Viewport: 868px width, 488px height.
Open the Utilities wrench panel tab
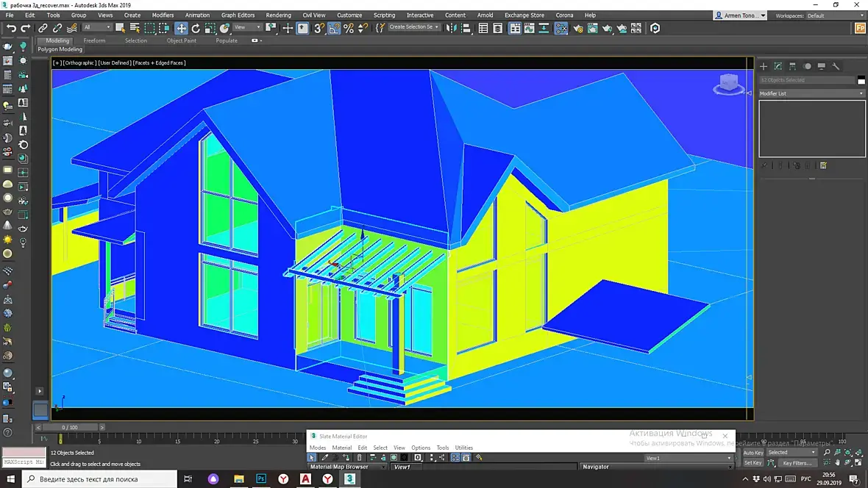pyautogui.click(x=836, y=66)
